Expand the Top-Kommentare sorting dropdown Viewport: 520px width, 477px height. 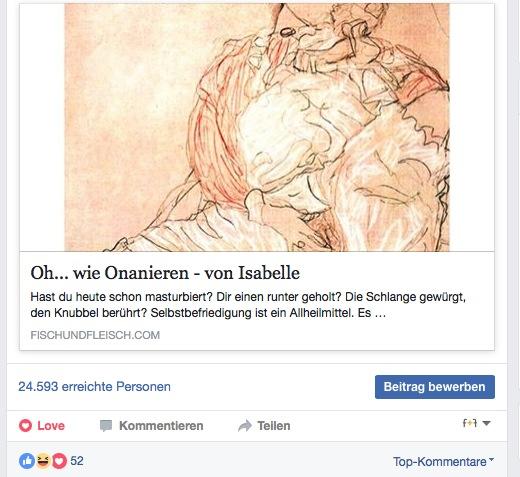(443, 462)
